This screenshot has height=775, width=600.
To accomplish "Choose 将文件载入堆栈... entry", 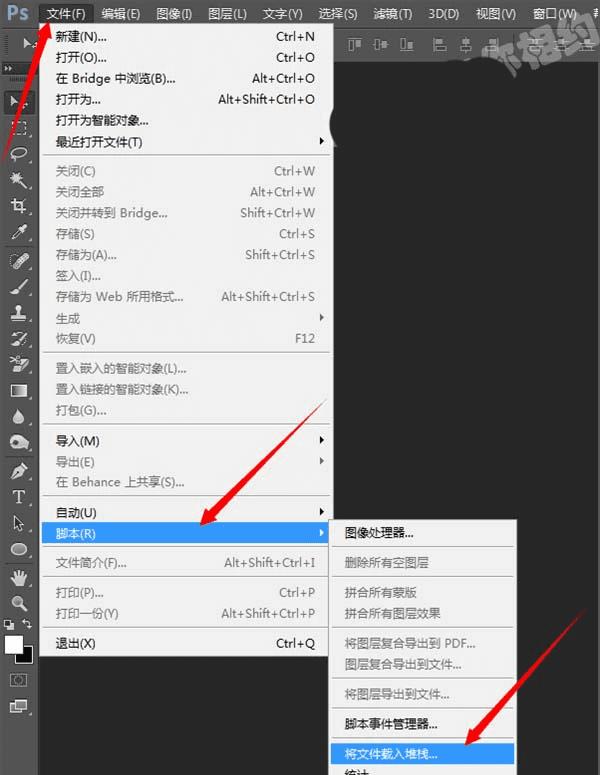I will coord(423,754).
